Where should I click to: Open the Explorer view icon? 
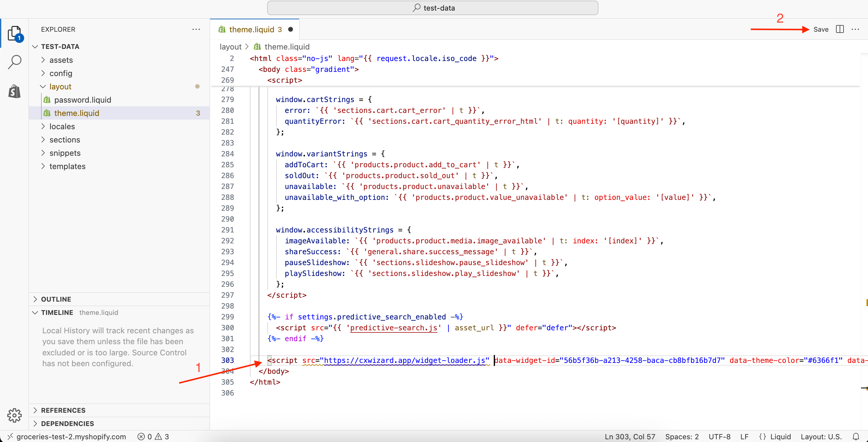coord(14,34)
